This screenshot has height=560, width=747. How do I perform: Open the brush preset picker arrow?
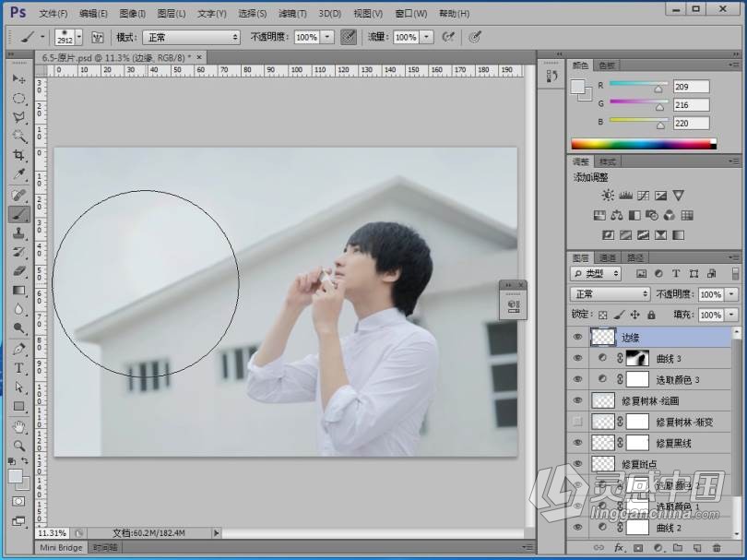(x=79, y=37)
